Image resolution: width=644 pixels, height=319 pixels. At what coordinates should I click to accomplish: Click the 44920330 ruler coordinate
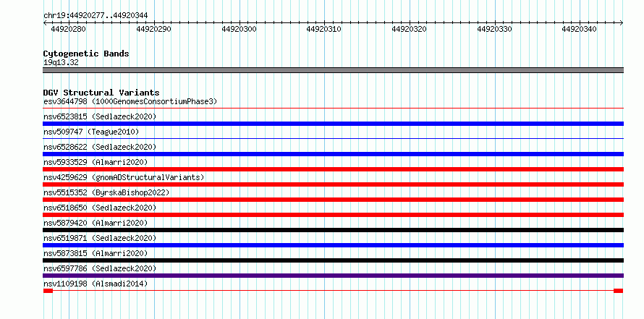(494, 29)
